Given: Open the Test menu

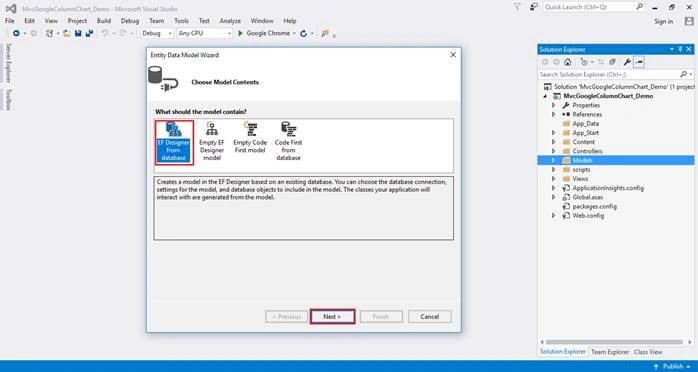Looking at the screenshot, I should click(204, 21).
